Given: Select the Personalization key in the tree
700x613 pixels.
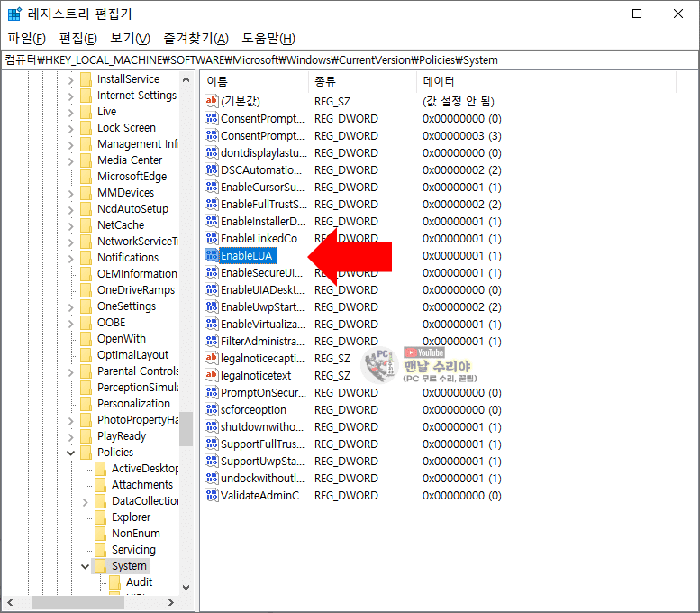Looking at the screenshot, I should click(133, 403).
